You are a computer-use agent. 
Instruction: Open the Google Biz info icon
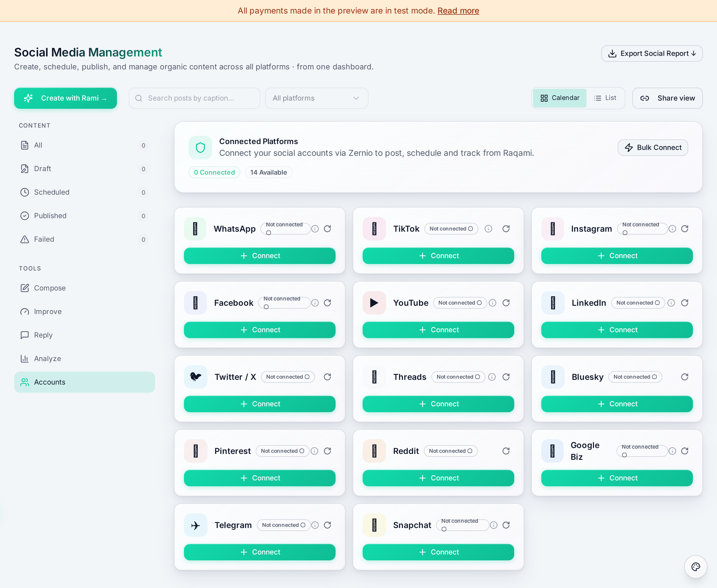pyautogui.click(x=672, y=451)
